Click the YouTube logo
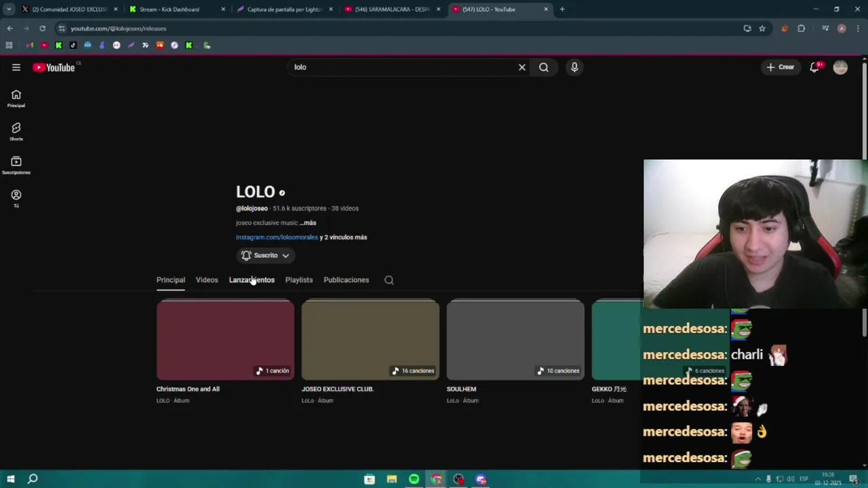The width and height of the screenshot is (868, 488). click(54, 67)
